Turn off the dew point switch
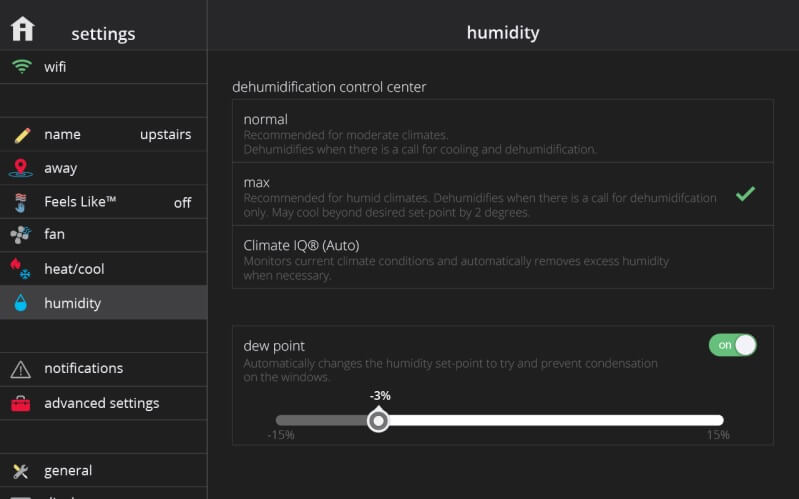This screenshot has height=499, width=799. [732, 345]
